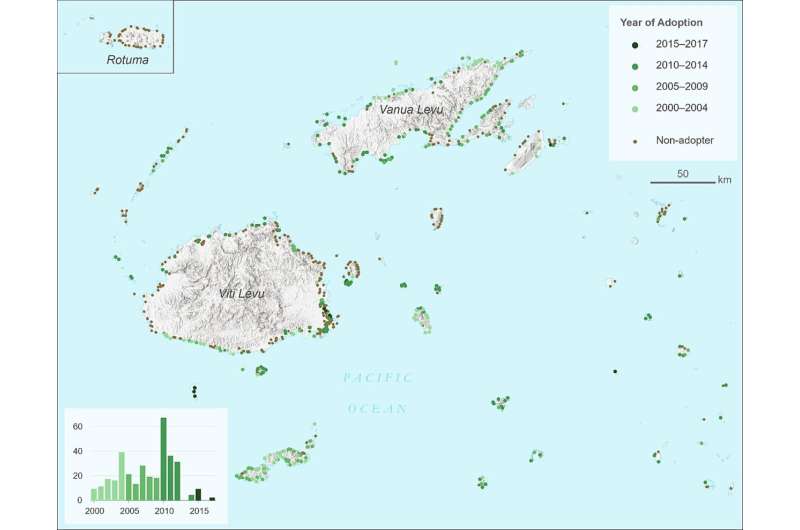Click the histogram y-axis label '40'

click(78, 451)
